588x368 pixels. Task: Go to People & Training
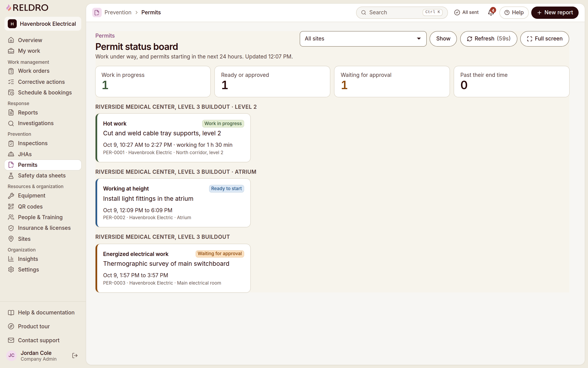(43, 217)
